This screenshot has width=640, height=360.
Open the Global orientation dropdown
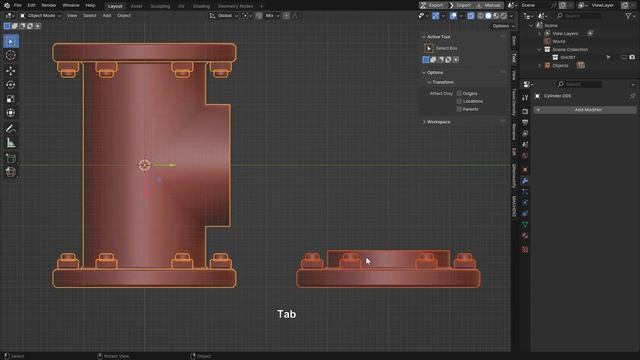pos(224,16)
